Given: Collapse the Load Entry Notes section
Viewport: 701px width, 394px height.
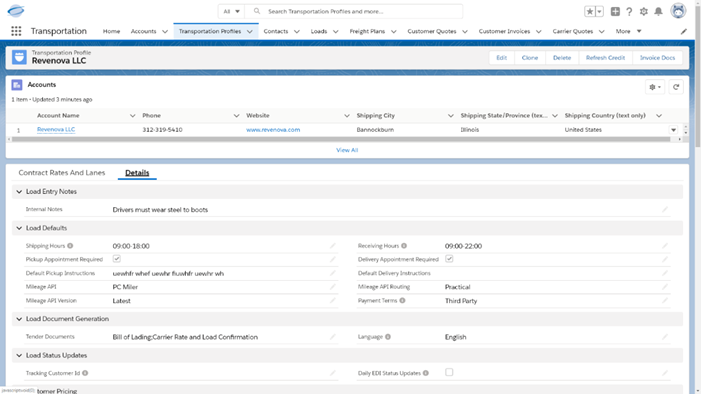Looking at the screenshot, I should tap(19, 191).
